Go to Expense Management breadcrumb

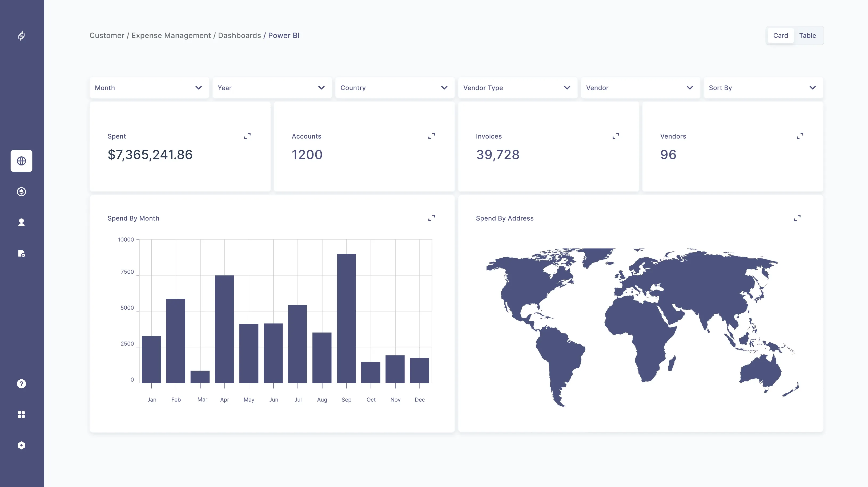click(171, 36)
